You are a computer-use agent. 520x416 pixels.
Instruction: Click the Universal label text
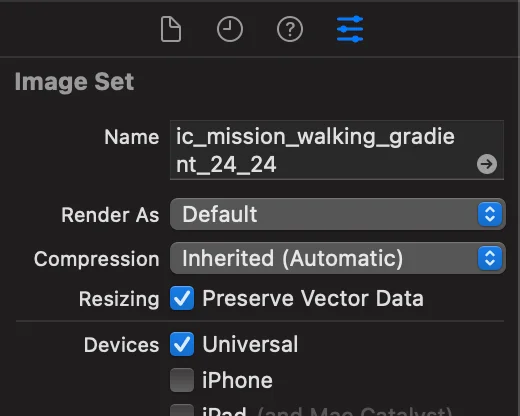point(250,344)
